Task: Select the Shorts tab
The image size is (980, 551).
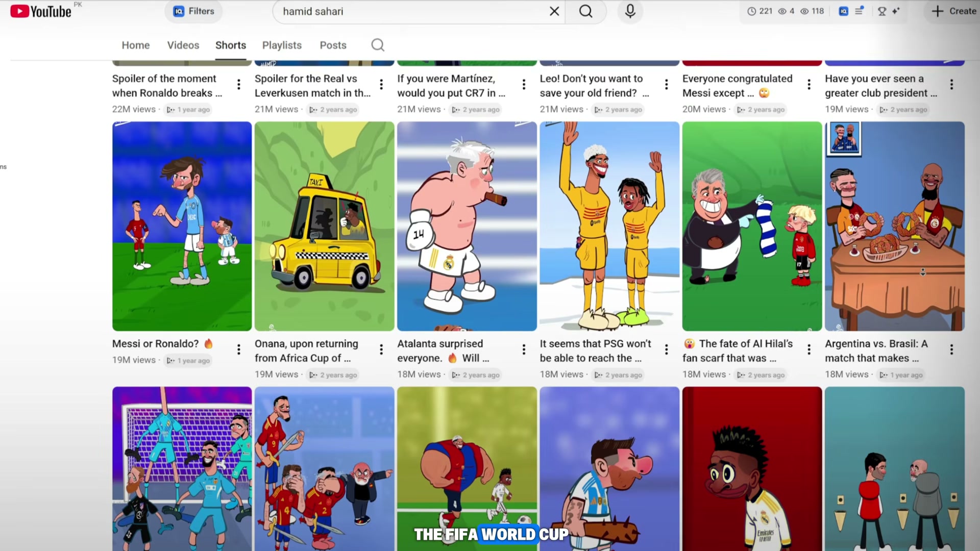Action: (231, 45)
